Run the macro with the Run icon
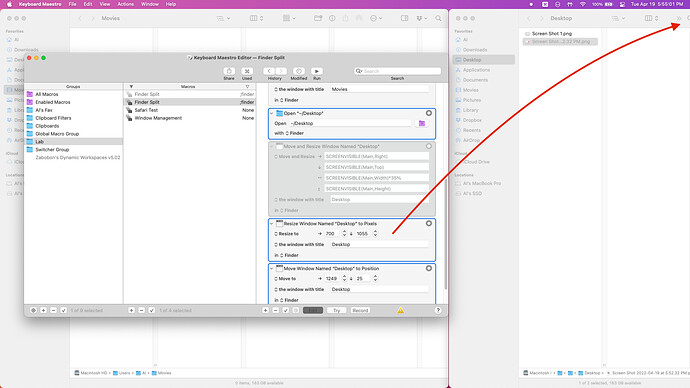This screenshot has width=690, height=388. pos(317,71)
